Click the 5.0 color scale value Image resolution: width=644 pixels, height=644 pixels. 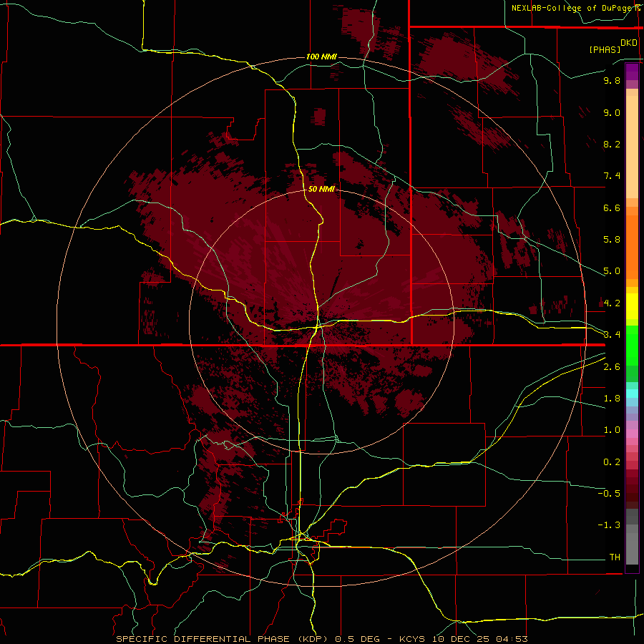(x=612, y=271)
